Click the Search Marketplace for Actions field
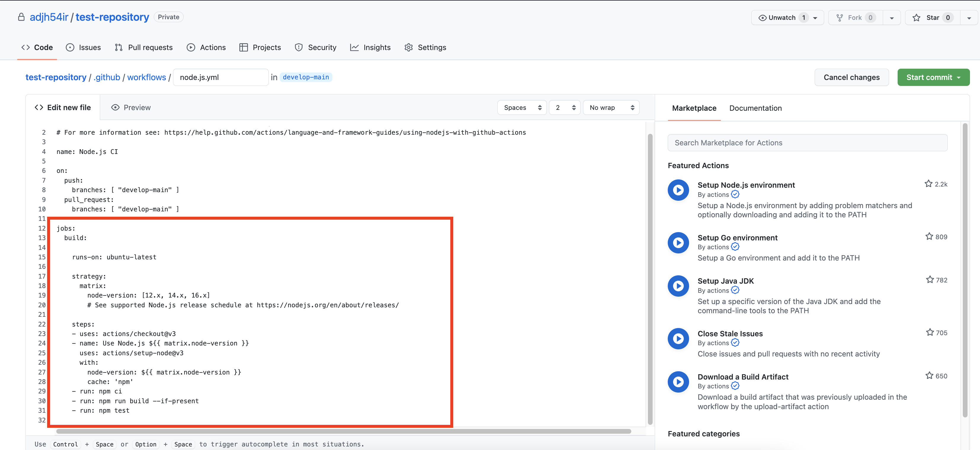This screenshot has height=450, width=980. point(807,143)
